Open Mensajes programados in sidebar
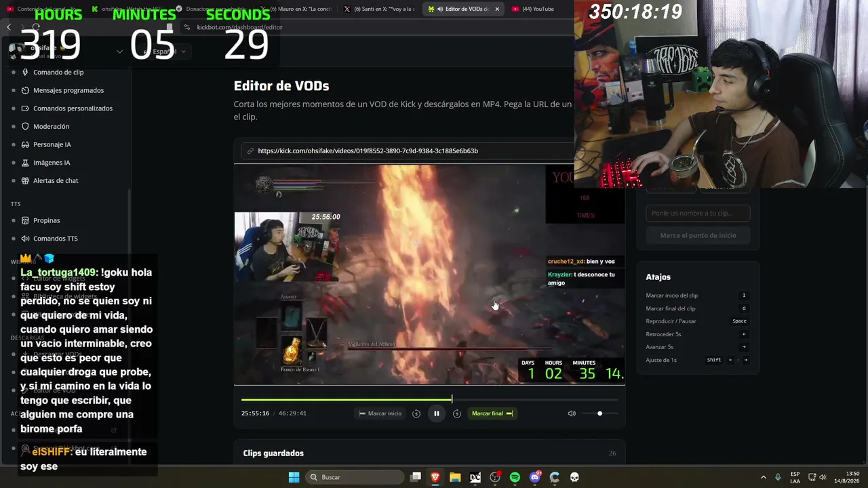This screenshot has width=868, height=488. [68, 90]
